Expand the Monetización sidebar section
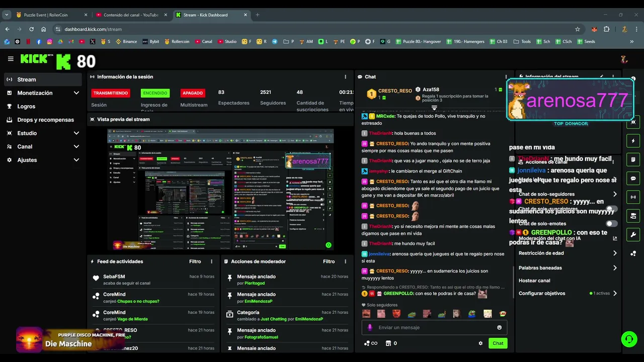The image size is (644, 362). tap(43, 93)
